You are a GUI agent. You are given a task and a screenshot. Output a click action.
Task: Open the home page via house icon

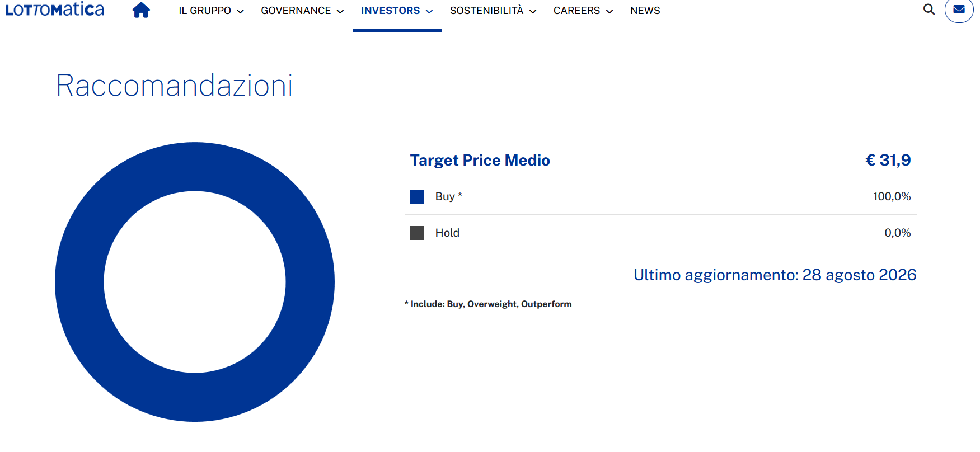click(x=141, y=10)
